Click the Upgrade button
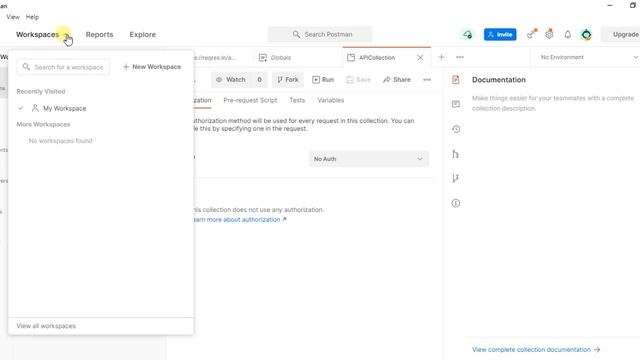The image size is (640, 360). [620, 35]
